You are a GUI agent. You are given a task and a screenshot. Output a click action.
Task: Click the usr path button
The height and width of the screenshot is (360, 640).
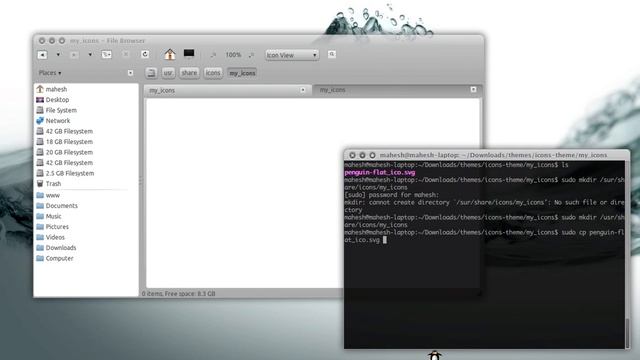point(168,73)
